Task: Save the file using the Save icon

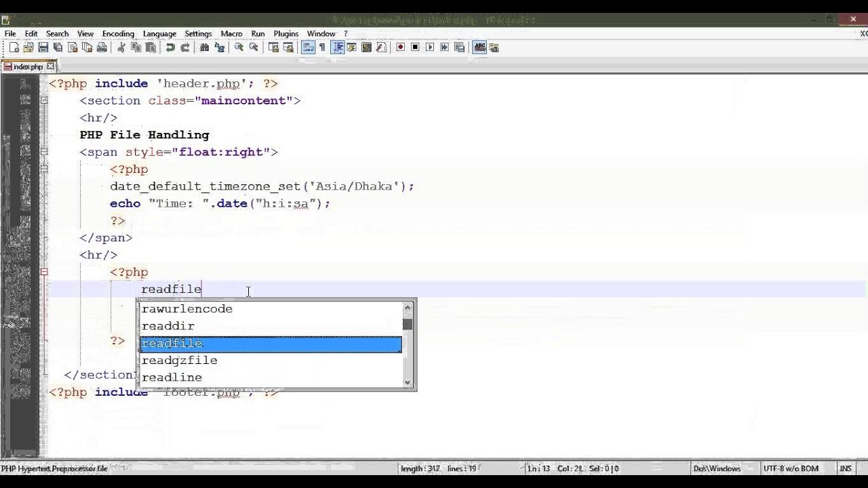Action: [x=43, y=47]
